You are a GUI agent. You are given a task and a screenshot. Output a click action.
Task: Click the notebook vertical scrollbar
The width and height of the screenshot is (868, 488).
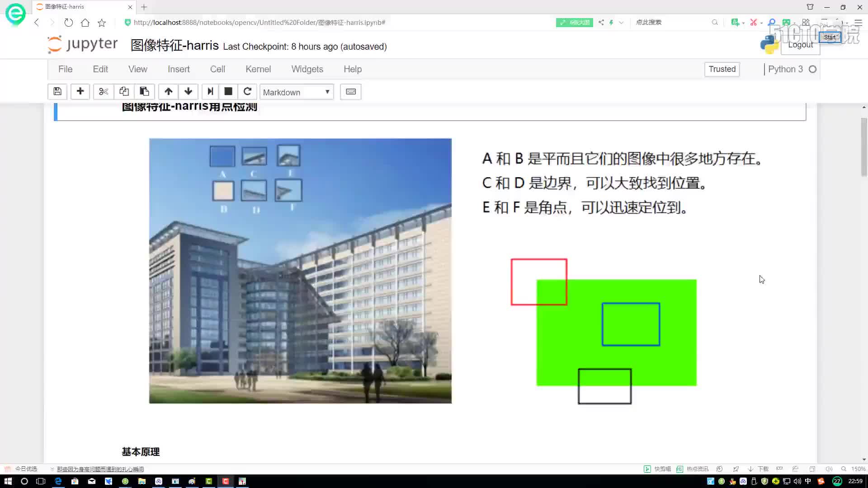[x=864, y=147]
